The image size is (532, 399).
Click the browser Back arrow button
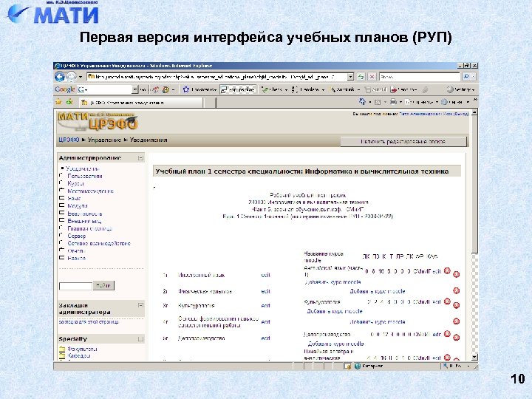point(60,77)
